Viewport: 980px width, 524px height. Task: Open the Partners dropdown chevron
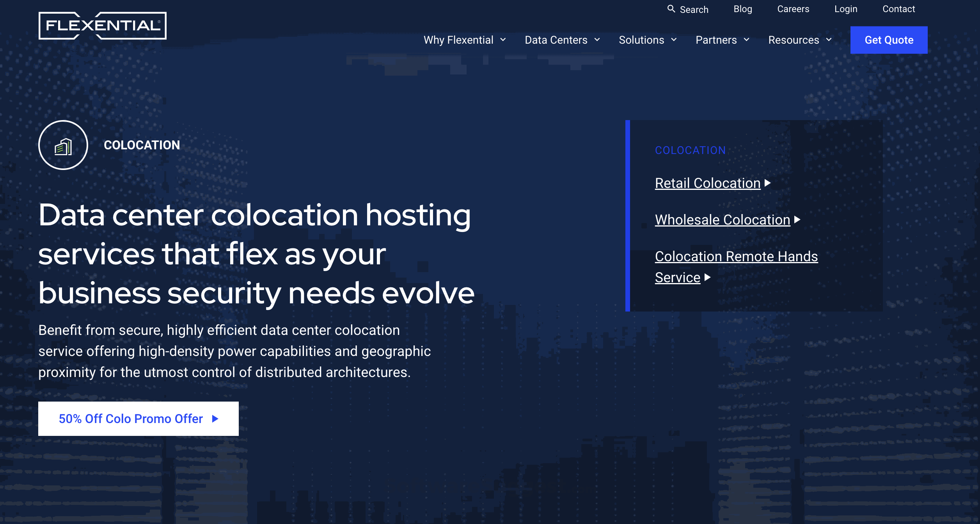746,40
